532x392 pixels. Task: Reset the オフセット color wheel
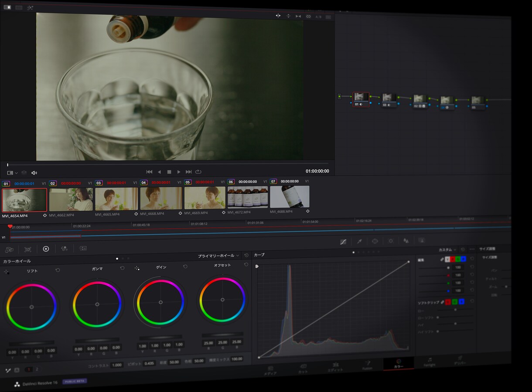246,264
